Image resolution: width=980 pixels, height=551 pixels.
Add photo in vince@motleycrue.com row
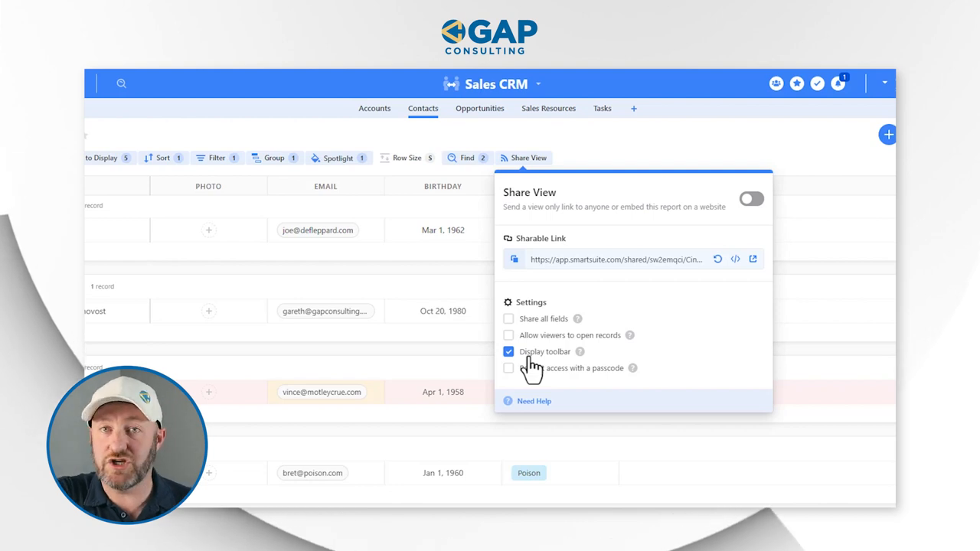(208, 392)
